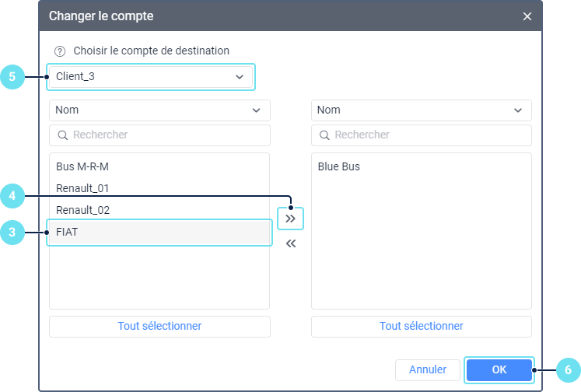581x392 pixels.
Task: Focus the left Rechercher search field
Action: point(167,135)
